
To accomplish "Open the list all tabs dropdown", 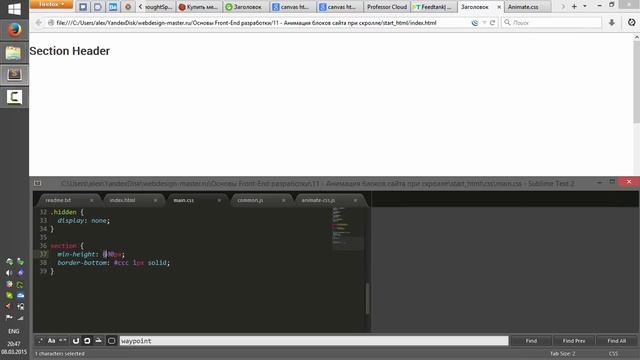I will coord(585,7).
